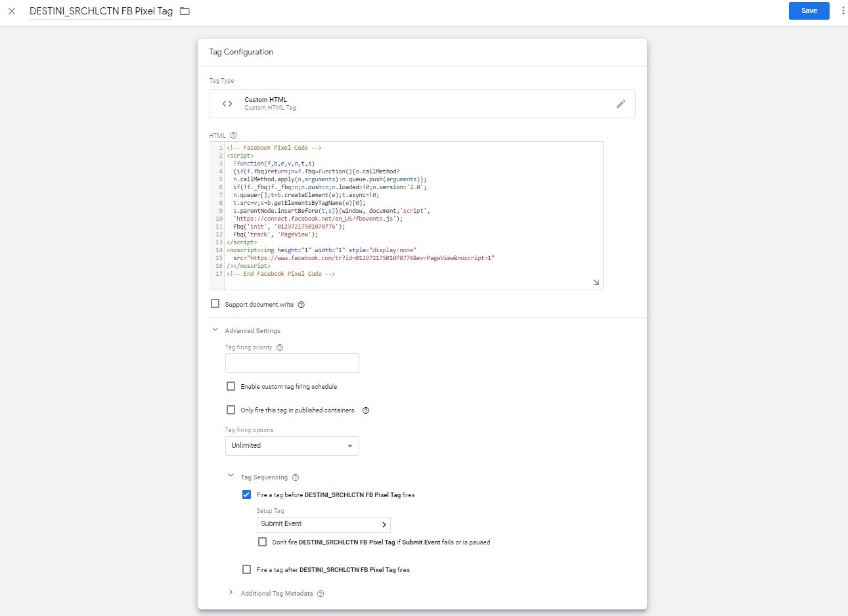Check Fire a tag after Pixel Tag fires
Image resolution: width=848 pixels, height=616 pixels.
246,569
